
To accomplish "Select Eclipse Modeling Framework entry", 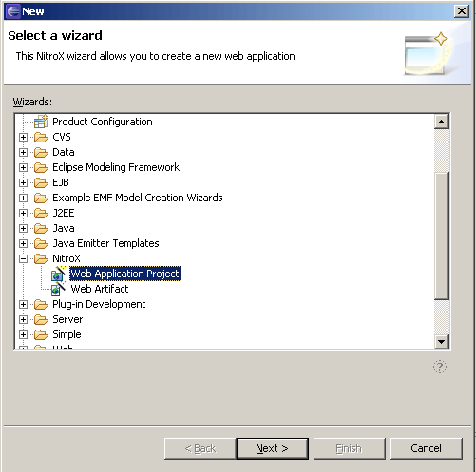I will tap(116, 167).
